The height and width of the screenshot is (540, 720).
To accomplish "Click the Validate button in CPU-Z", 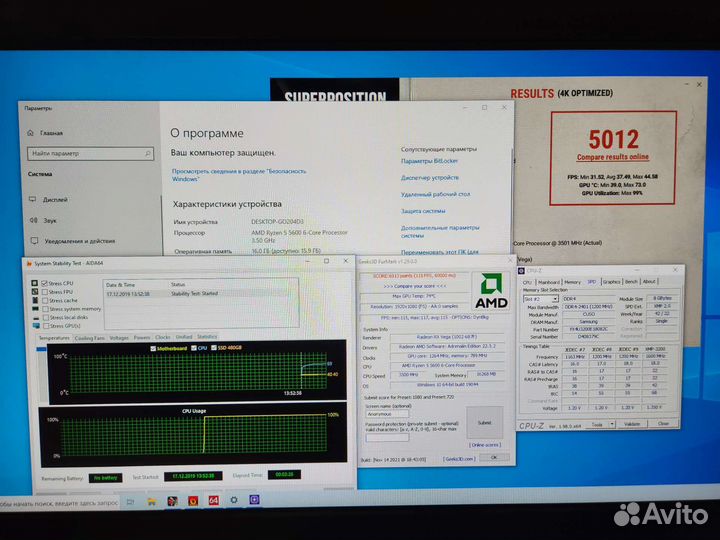I will click(x=630, y=424).
